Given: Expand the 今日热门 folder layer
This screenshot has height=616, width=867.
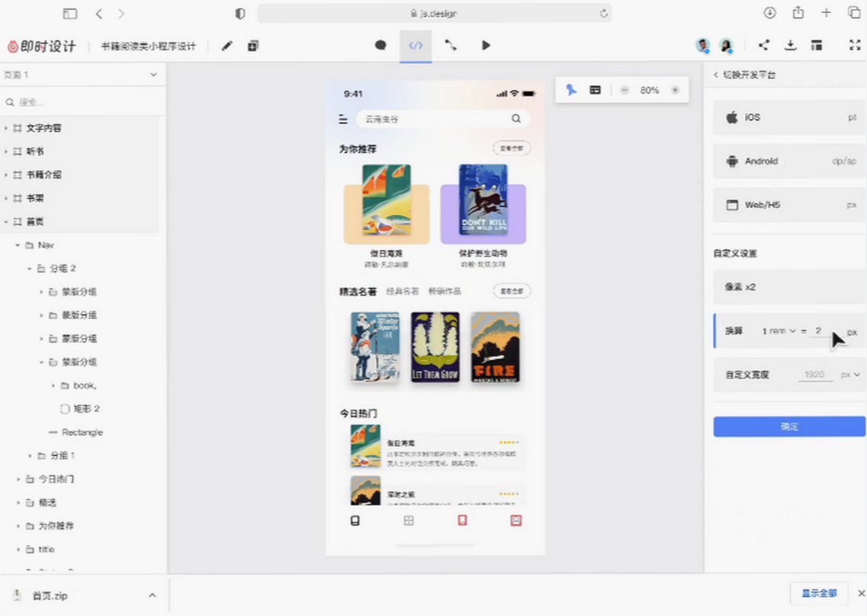Looking at the screenshot, I should point(18,479).
